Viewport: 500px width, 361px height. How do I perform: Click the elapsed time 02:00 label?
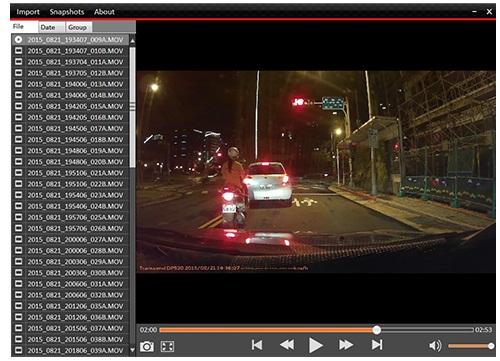pyautogui.click(x=148, y=330)
